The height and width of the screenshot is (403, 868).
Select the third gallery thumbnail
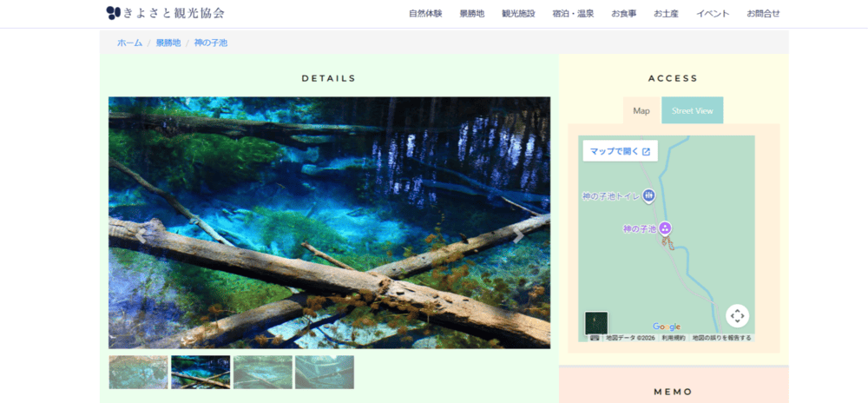[262, 372]
